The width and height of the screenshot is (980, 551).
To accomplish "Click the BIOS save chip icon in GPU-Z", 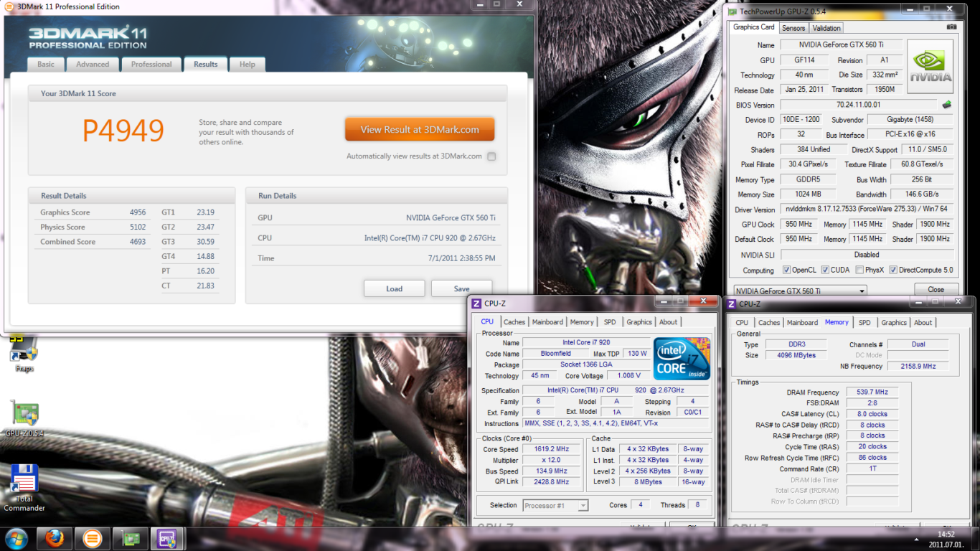I will (947, 105).
